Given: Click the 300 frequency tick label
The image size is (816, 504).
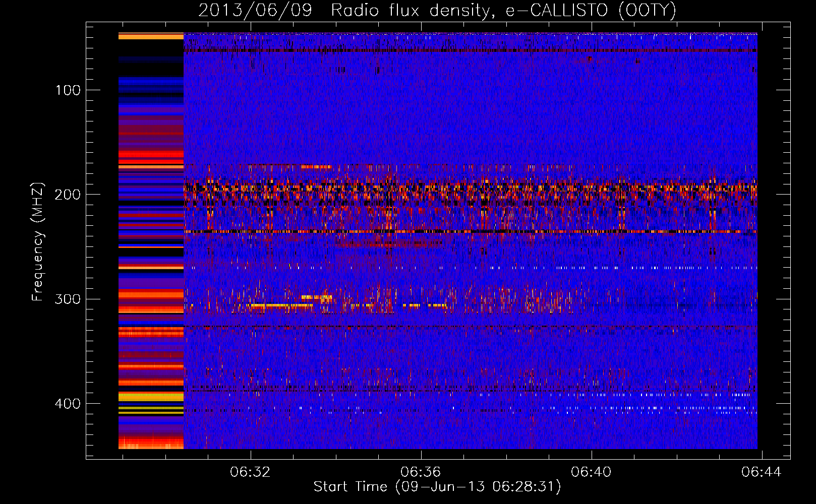Looking at the screenshot, I should pos(68,299).
